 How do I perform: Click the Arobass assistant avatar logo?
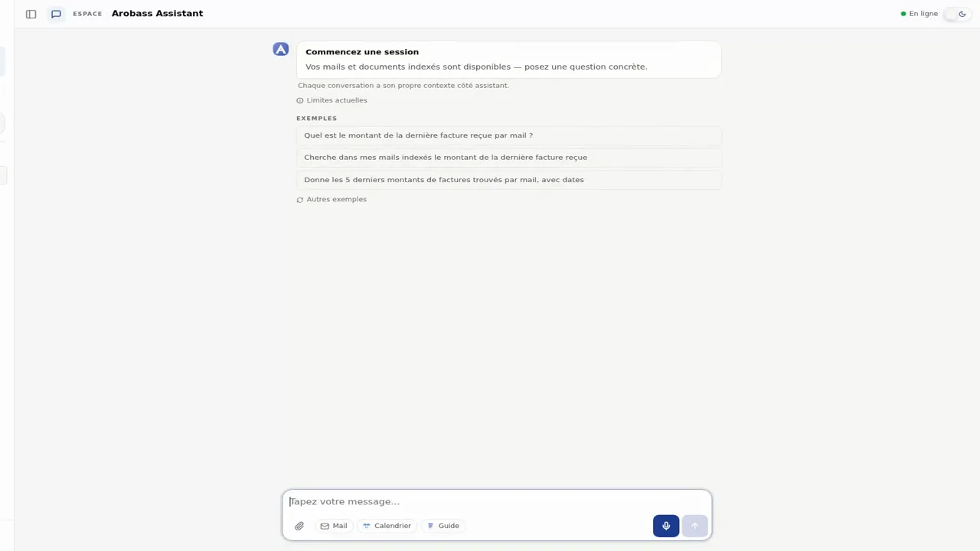(x=281, y=49)
